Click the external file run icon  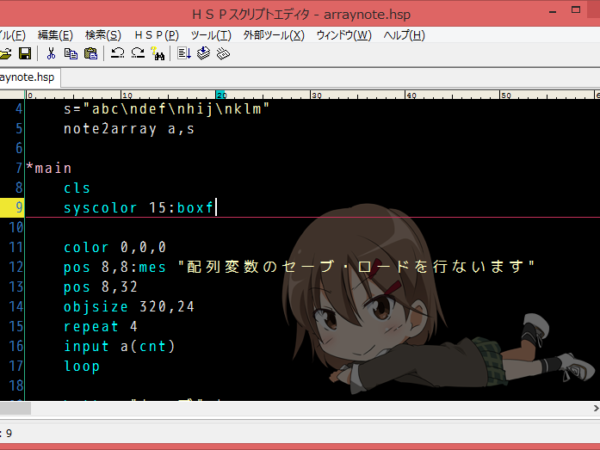(223, 54)
